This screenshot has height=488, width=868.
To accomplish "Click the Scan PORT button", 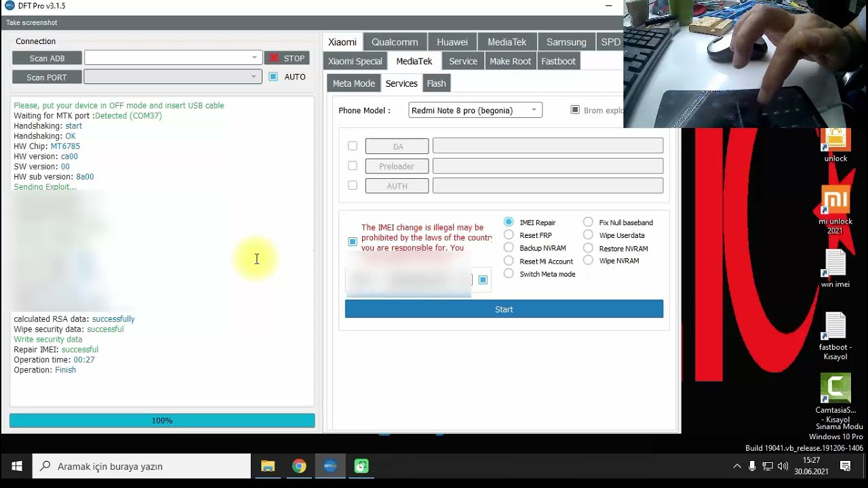I will [x=47, y=77].
